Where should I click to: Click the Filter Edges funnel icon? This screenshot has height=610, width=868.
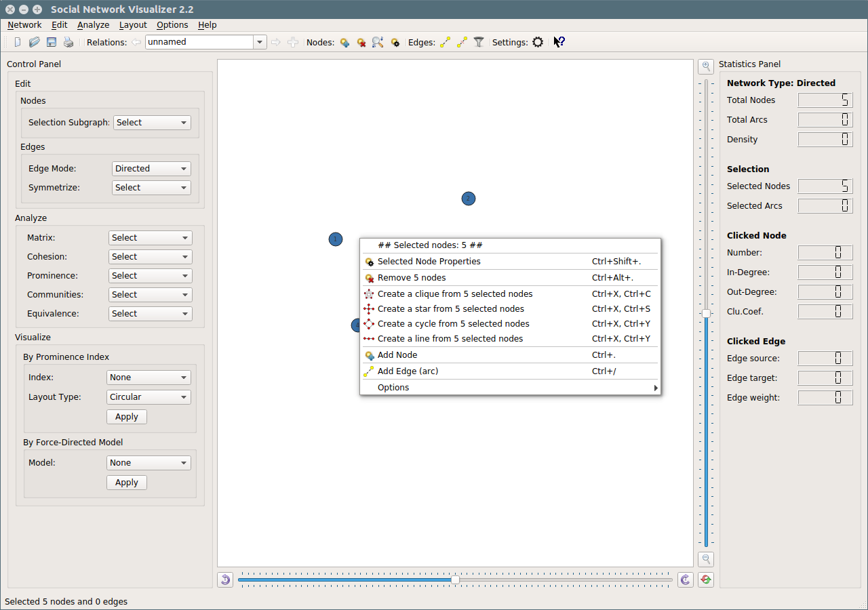tap(479, 42)
